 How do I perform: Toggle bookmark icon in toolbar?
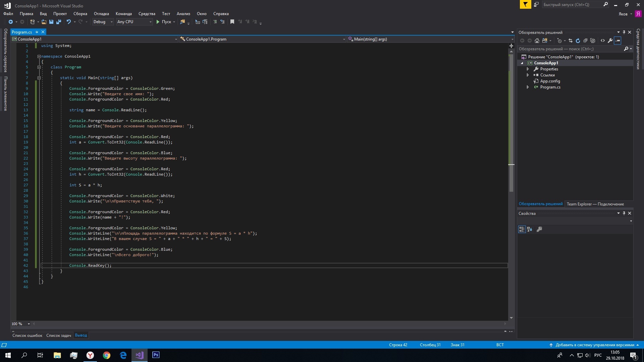point(232,22)
